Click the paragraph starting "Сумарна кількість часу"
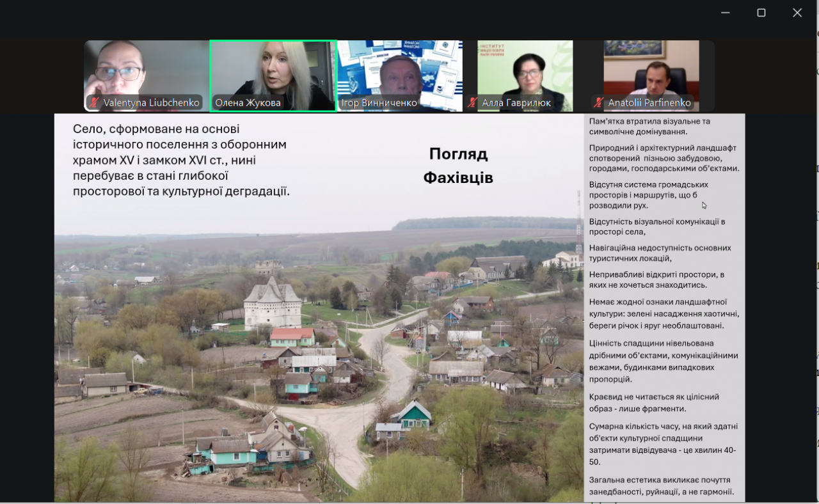The height and width of the screenshot is (504, 819). point(662,444)
